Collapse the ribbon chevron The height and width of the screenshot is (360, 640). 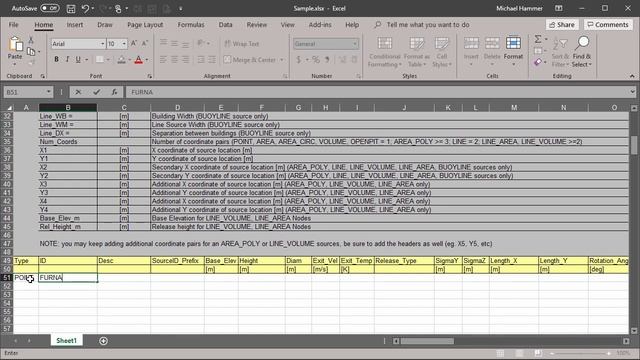(632, 76)
